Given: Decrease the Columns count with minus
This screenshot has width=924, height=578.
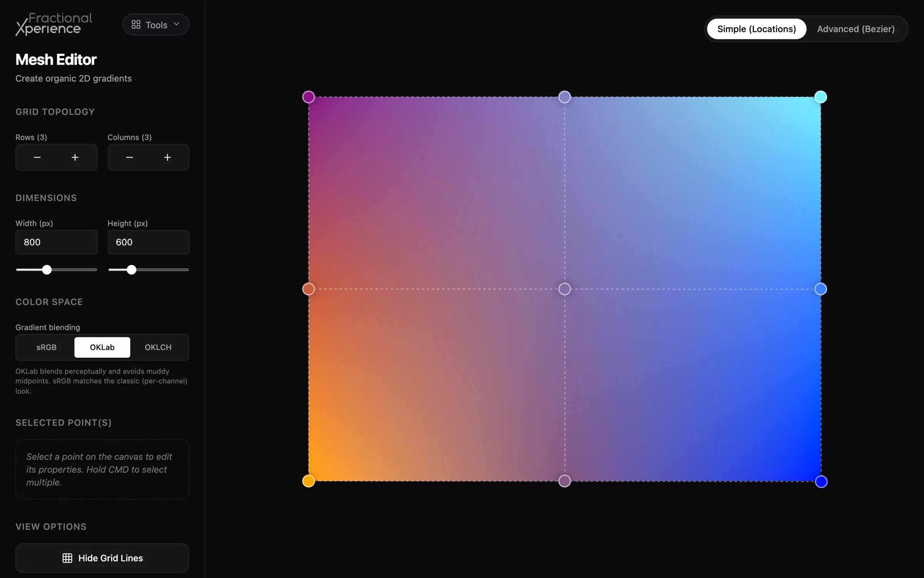Looking at the screenshot, I should point(129,157).
